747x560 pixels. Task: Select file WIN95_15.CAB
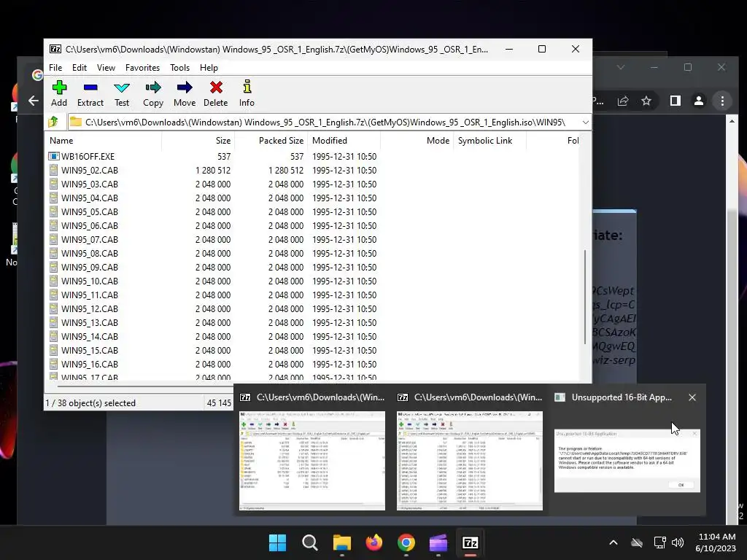pyautogui.click(x=90, y=350)
